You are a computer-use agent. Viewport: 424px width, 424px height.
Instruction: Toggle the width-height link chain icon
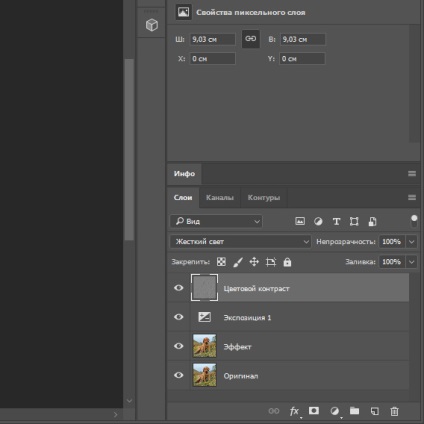pos(251,39)
